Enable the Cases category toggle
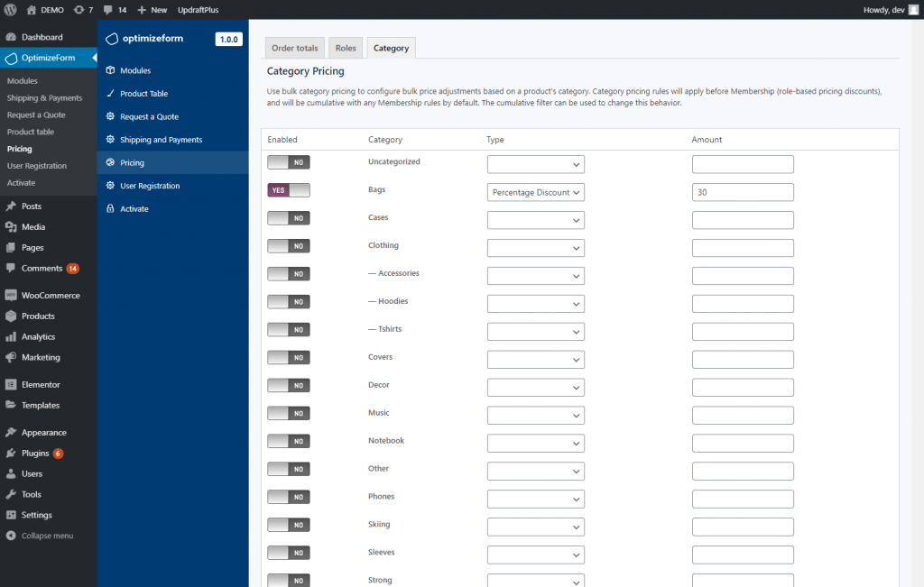Screen dimensions: 924x587 (289, 218)
